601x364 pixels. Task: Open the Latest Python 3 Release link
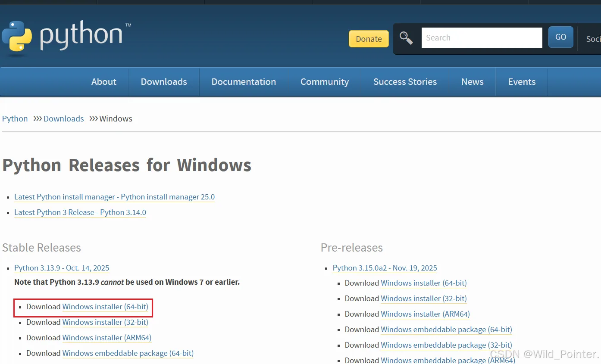pyautogui.click(x=80, y=212)
